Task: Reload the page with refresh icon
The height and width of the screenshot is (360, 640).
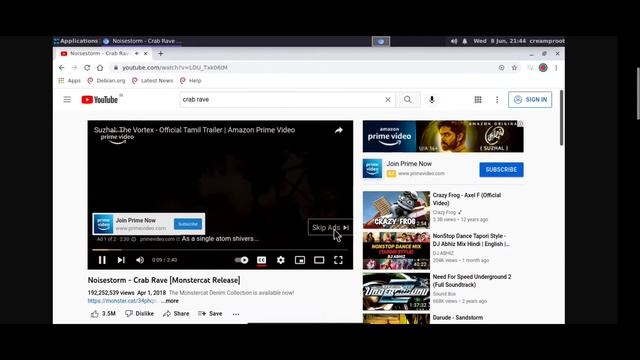Action: click(87, 68)
